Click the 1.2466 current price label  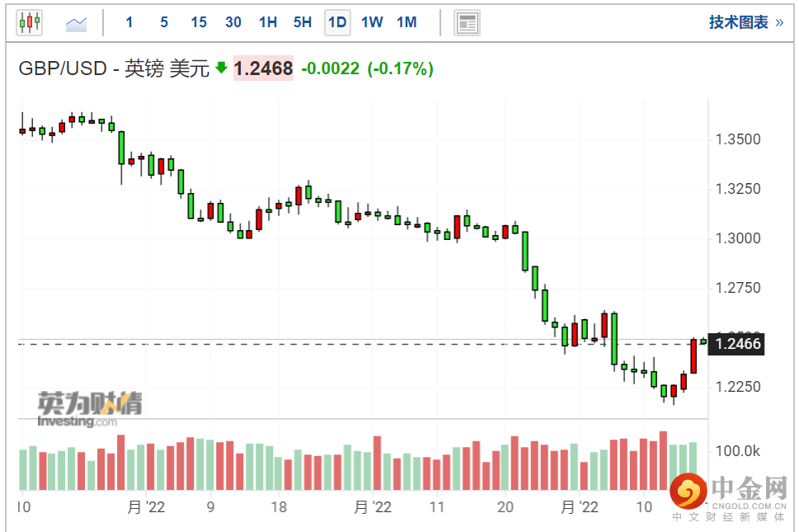pos(737,343)
